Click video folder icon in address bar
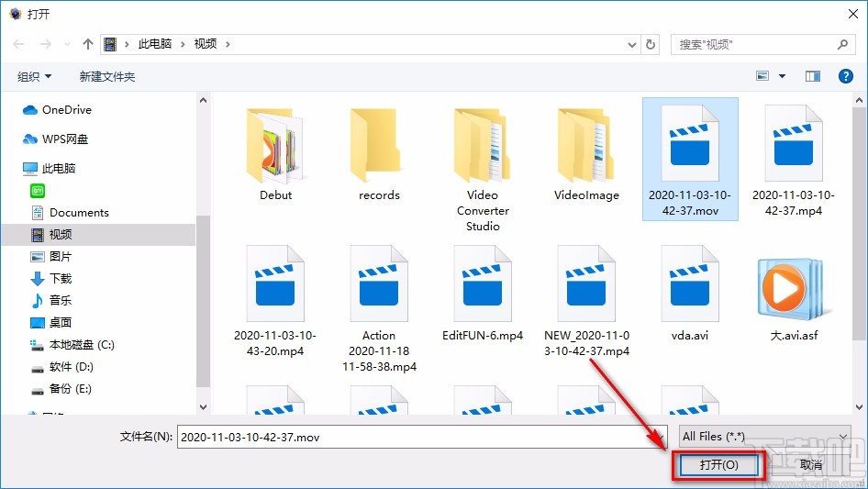 tap(111, 44)
